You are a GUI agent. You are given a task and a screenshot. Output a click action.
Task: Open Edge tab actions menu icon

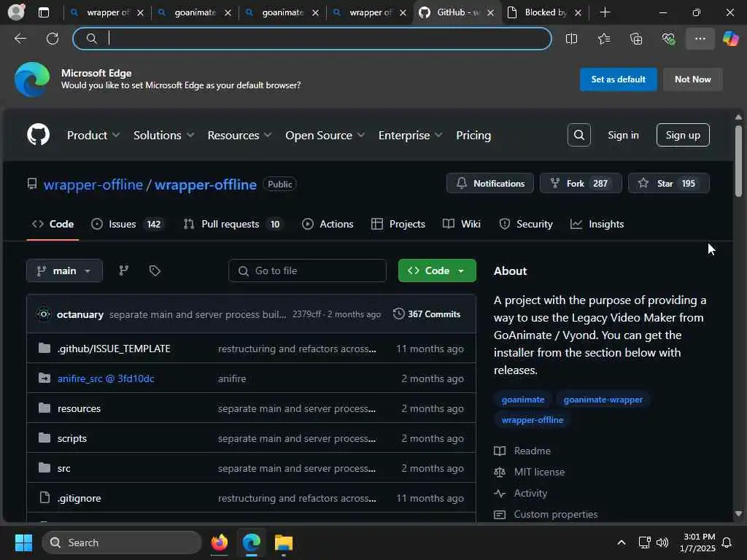click(x=43, y=12)
